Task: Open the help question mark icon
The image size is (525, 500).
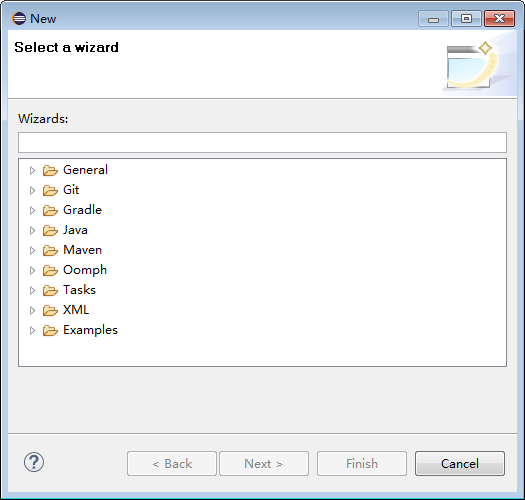Action: pyautogui.click(x=34, y=462)
